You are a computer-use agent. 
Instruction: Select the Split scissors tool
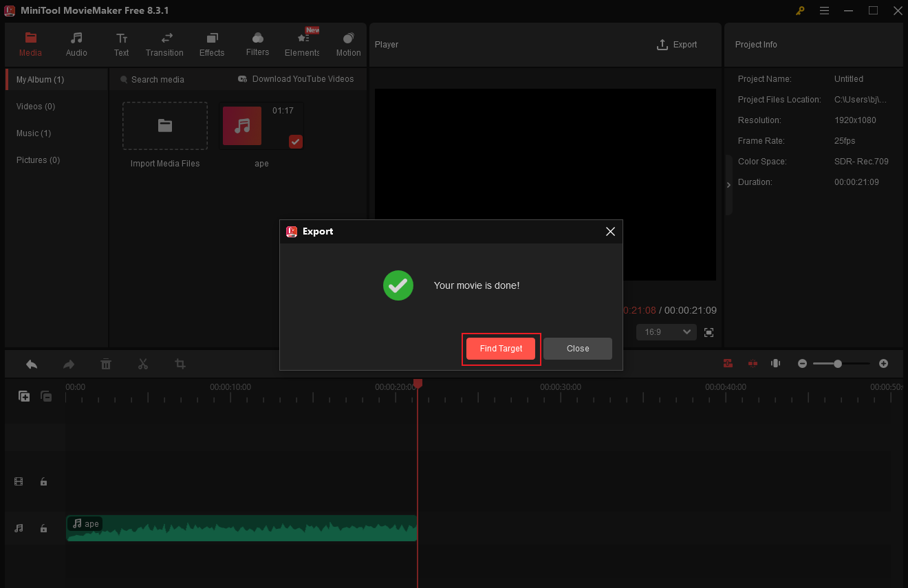pos(142,364)
